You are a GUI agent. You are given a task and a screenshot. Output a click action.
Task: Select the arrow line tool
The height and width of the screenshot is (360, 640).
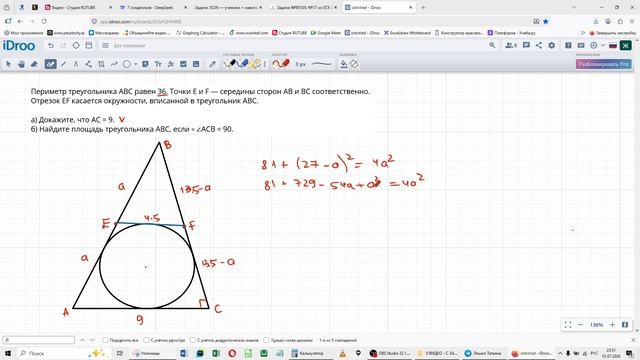[114, 64]
